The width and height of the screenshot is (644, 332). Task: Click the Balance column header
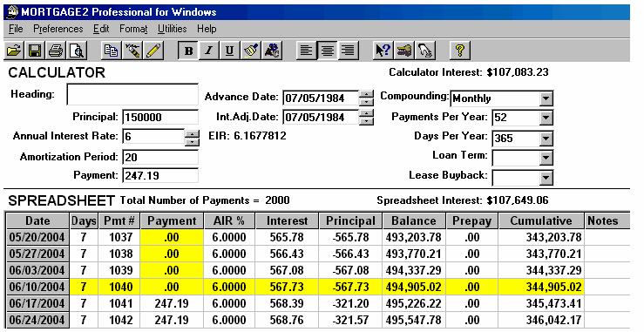(x=414, y=220)
